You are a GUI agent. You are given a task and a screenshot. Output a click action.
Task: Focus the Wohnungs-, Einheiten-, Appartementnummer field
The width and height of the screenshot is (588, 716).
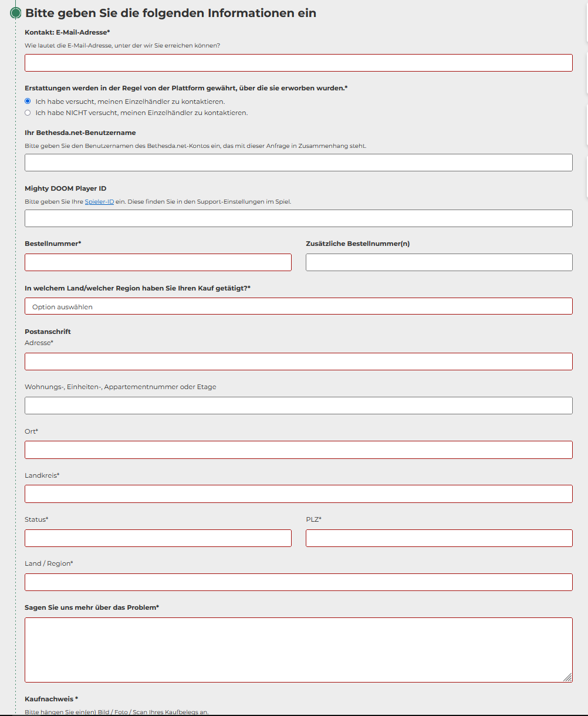(299, 406)
